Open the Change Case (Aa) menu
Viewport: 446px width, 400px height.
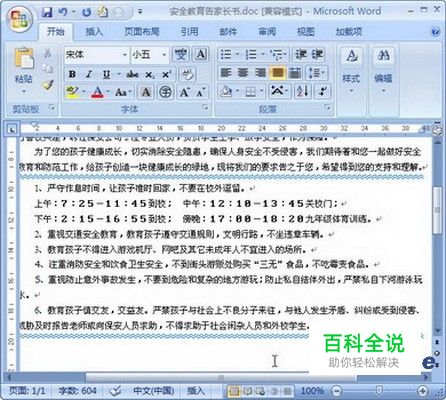(122, 92)
